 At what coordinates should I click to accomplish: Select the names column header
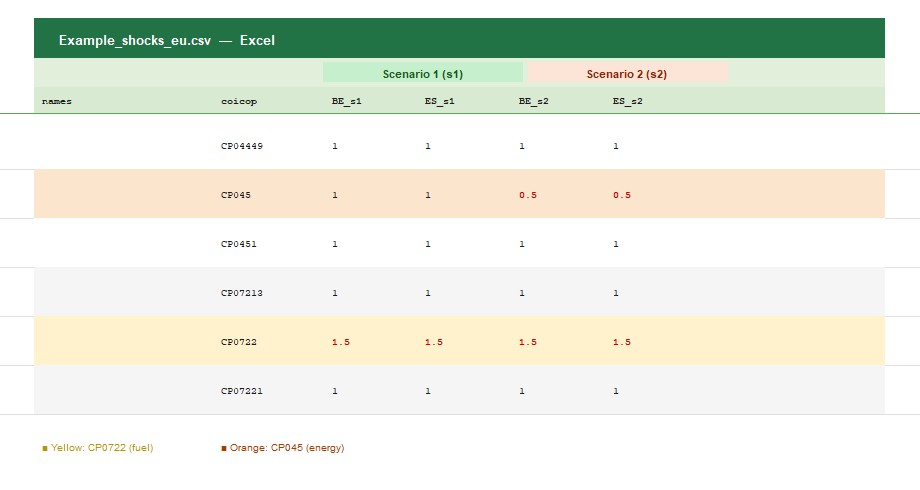tap(57, 101)
